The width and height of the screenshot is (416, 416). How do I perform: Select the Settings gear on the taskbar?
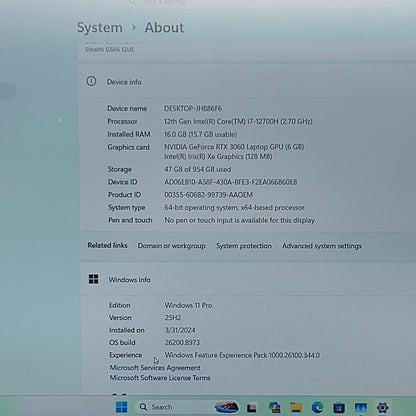coord(382,407)
